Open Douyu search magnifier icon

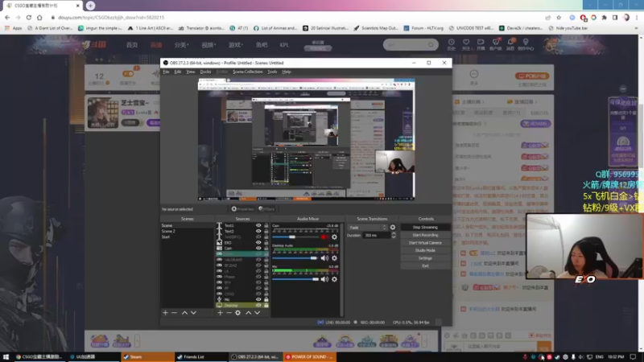[x=431, y=45]
